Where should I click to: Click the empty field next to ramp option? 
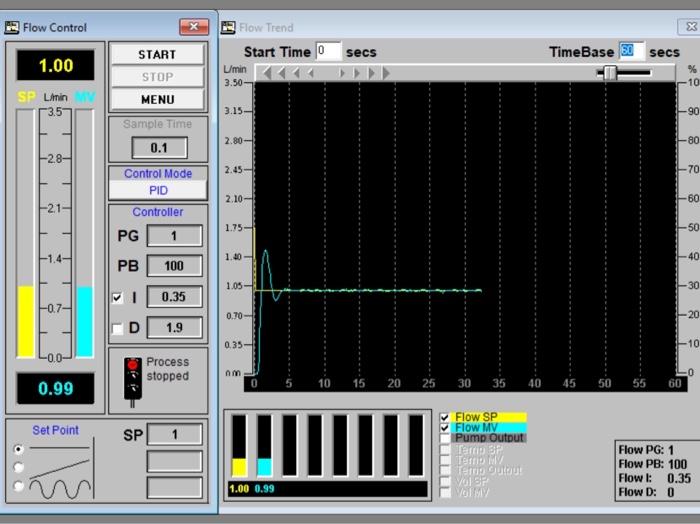point(175,461)
